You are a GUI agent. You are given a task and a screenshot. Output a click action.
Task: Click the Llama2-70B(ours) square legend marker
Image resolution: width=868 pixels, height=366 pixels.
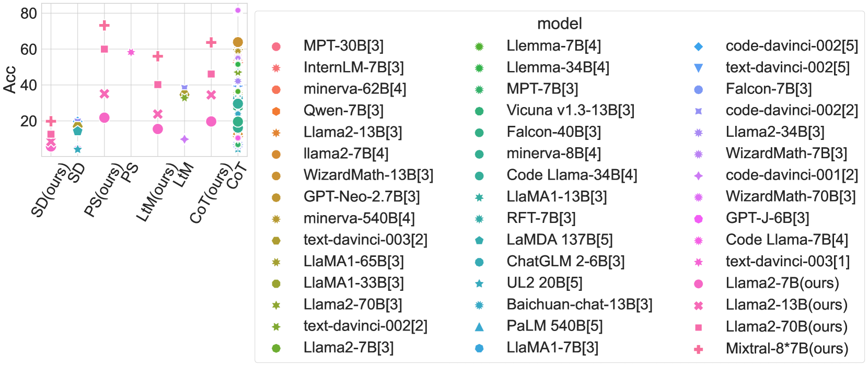click(x=698, y=327)
